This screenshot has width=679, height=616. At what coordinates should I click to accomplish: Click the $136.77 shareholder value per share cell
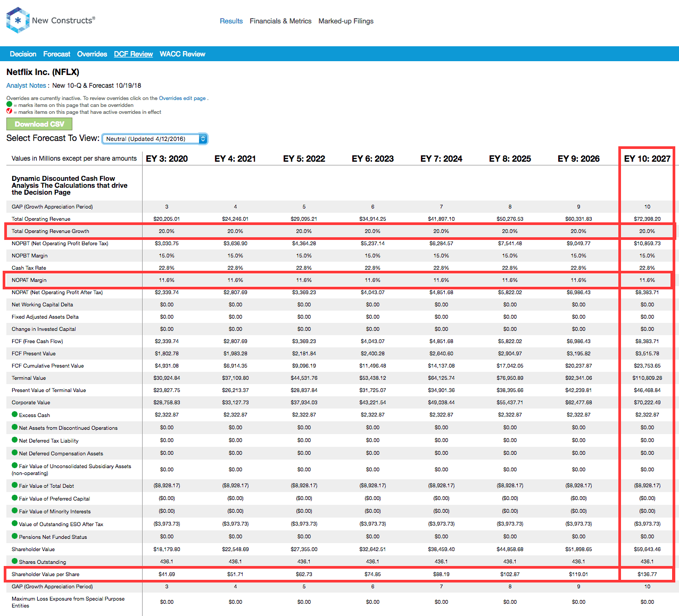click(647, 575)
